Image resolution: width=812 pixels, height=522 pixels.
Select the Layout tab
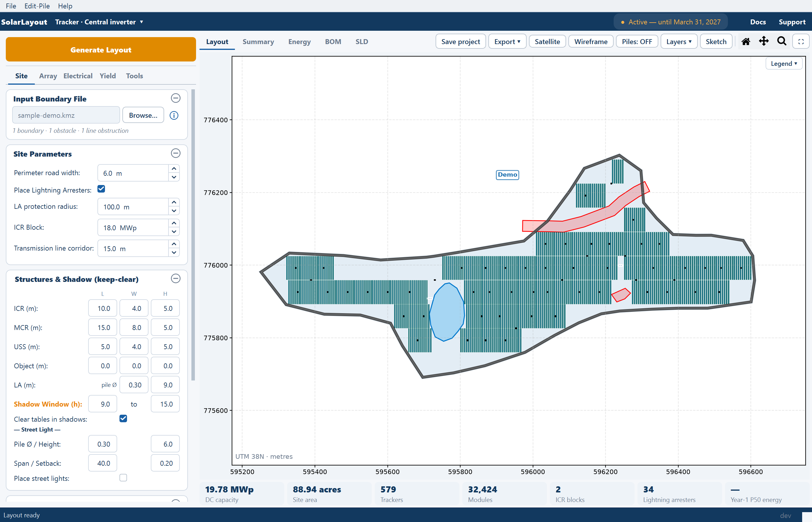click(217, 42)
